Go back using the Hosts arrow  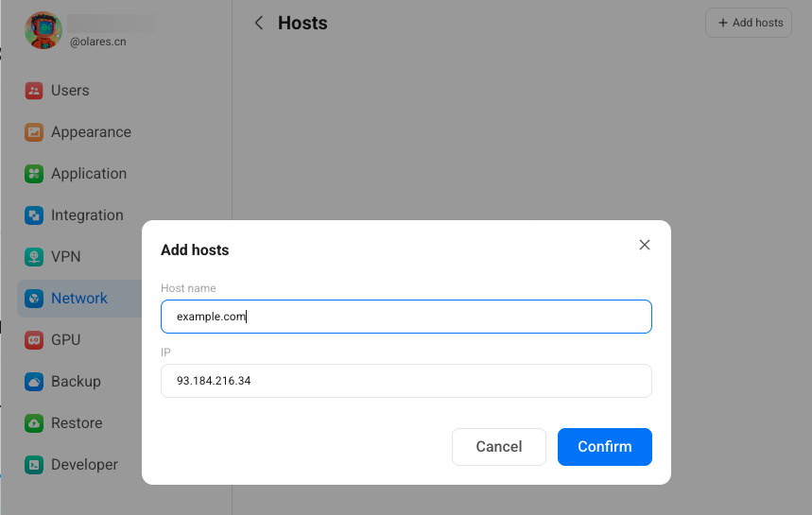259,24
